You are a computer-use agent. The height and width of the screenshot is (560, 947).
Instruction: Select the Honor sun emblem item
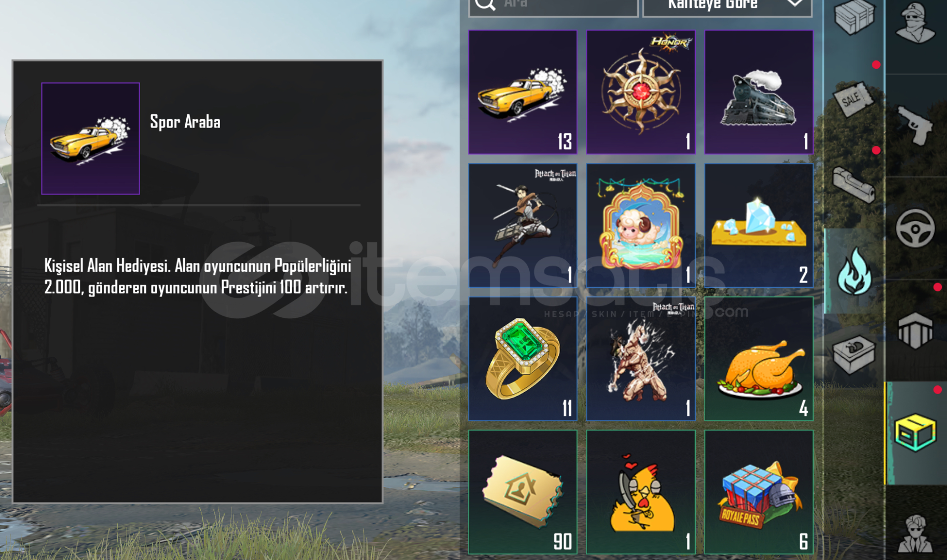[641, 92]
